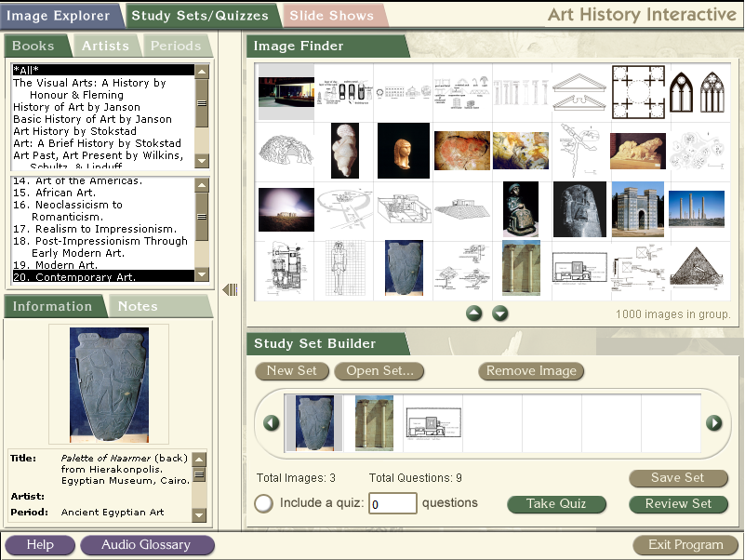Select stone columns image in study set
The image size is (745, 560).
tap(375, 422)
